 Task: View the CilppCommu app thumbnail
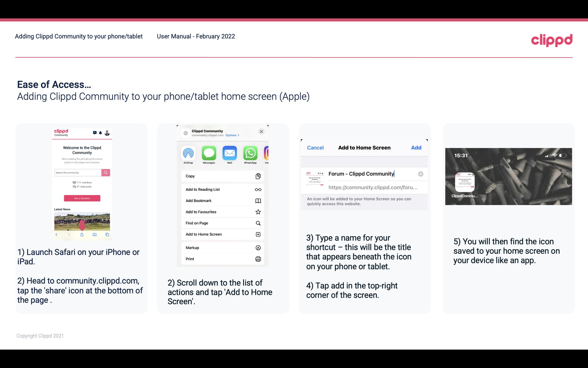464,183
